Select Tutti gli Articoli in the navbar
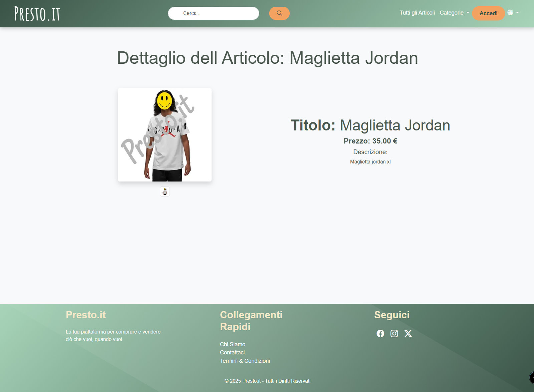 (417, 12)
